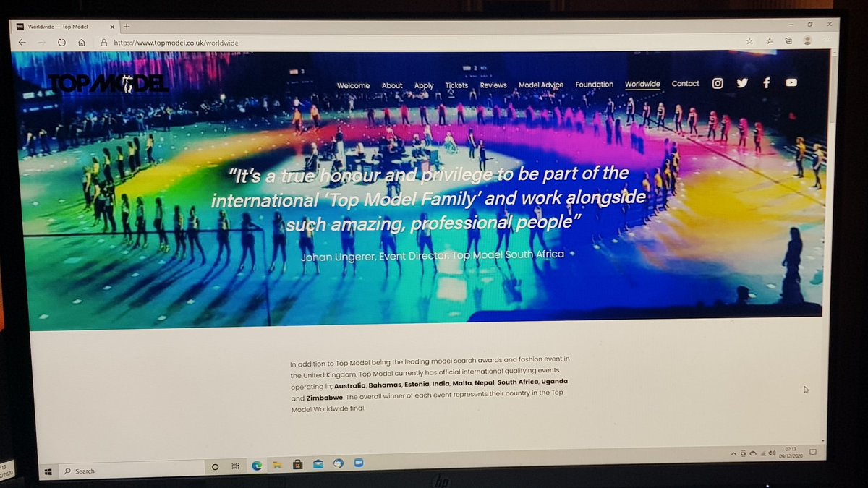Go forward using browser forward arrow
The image size is (868, 488).
point(41,43)
